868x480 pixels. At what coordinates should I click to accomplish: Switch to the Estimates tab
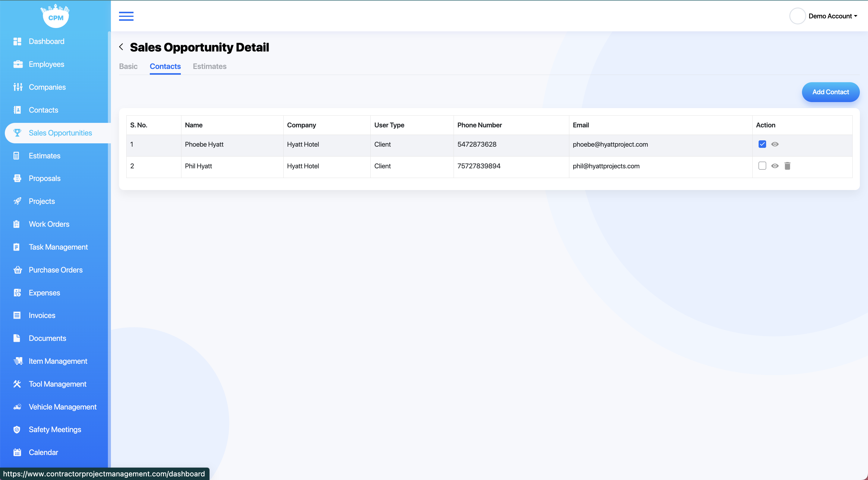point(209,66)
